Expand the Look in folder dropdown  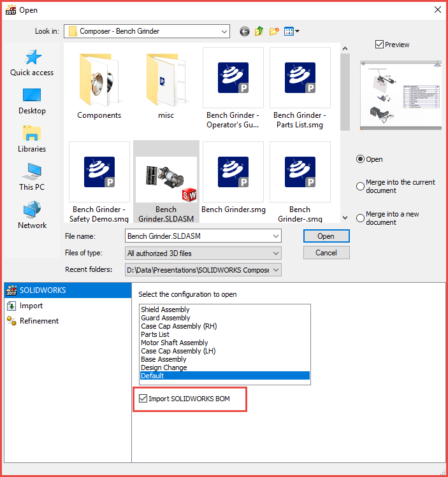pyautogui.click(x=224, y=31)
